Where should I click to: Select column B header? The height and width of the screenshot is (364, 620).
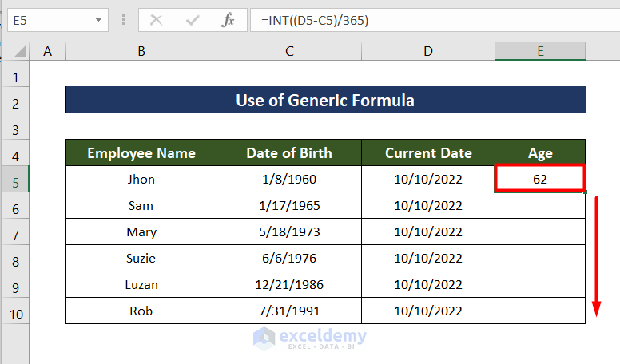[141, 51]
